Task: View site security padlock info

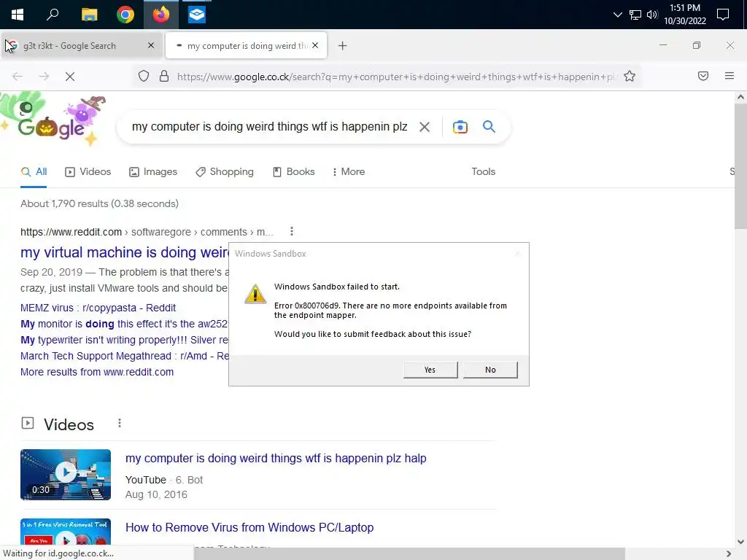Action: 164,76
